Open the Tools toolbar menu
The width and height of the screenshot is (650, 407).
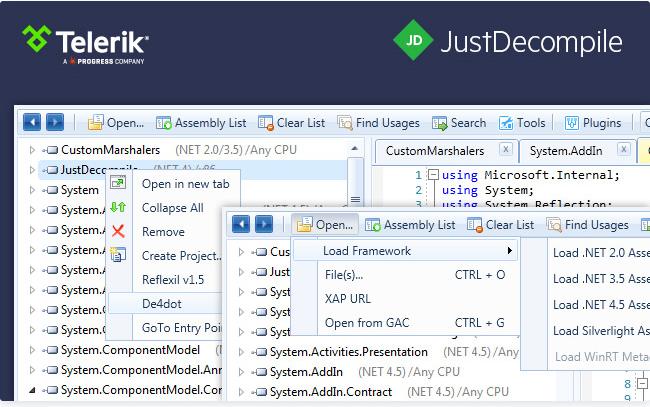click(x=522, y=123)
